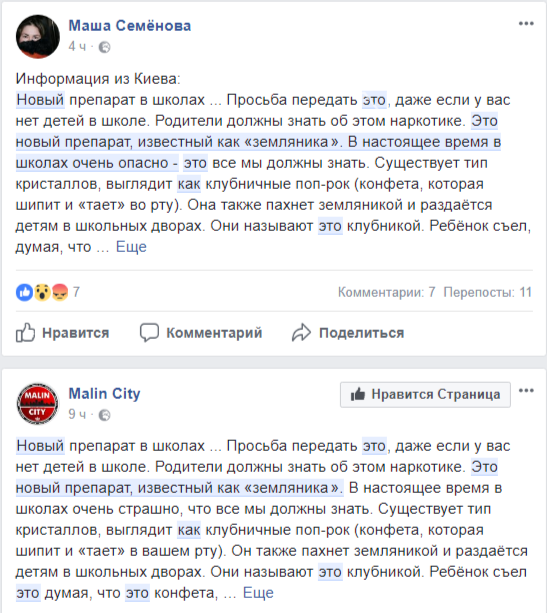Click the globe privacy icon under Malin City
Viewport: 547px width, 613px height.
pos(104,415)
